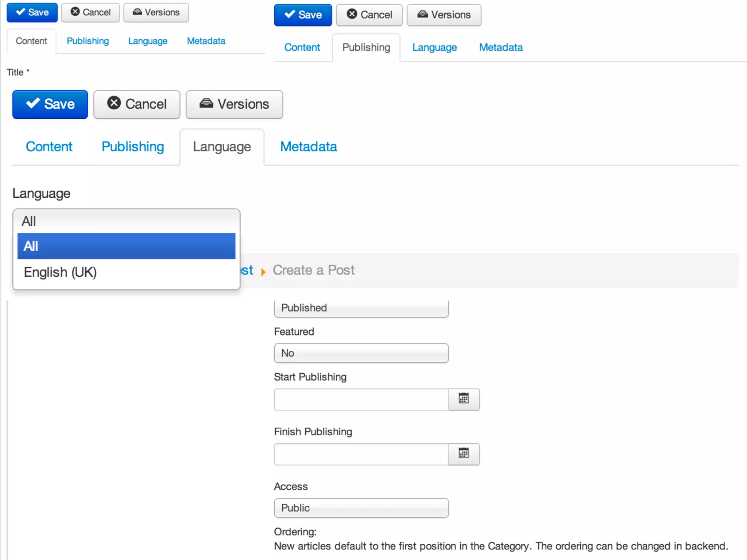Click the top-right Versions button
The height and width of the screenshot is (560, 747).
tap(444, 15)
